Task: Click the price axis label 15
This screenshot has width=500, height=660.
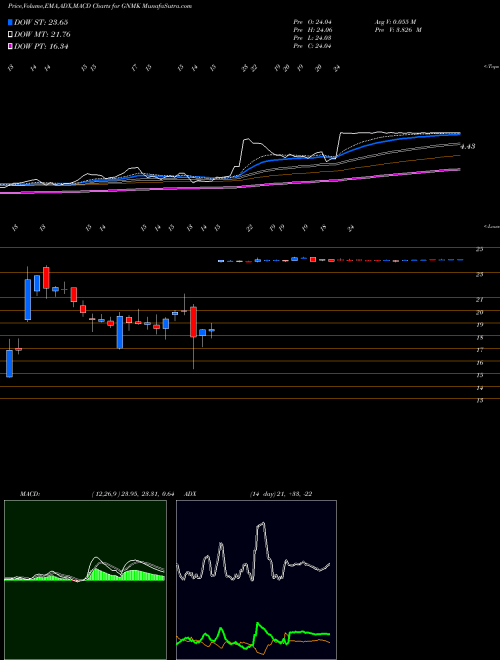Action: [479, 375]
